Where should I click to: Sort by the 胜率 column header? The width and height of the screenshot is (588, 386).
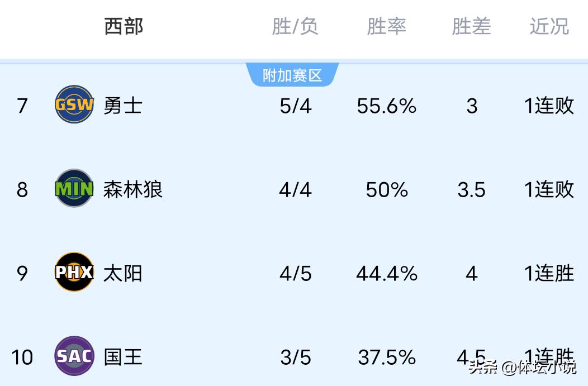(x=386, y=26)
